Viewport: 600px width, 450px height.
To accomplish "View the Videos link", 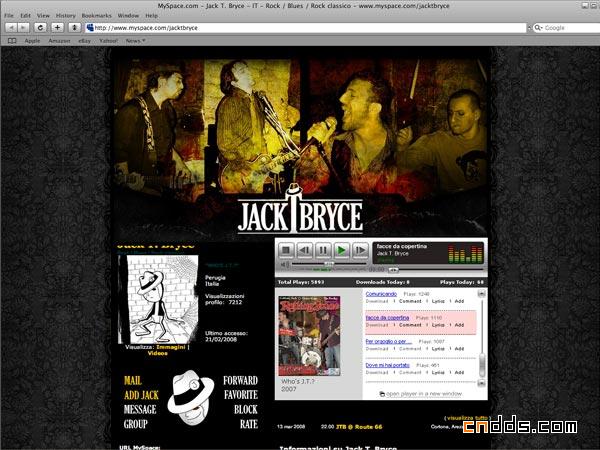I will pyautogui.click(x=158, y=353).
